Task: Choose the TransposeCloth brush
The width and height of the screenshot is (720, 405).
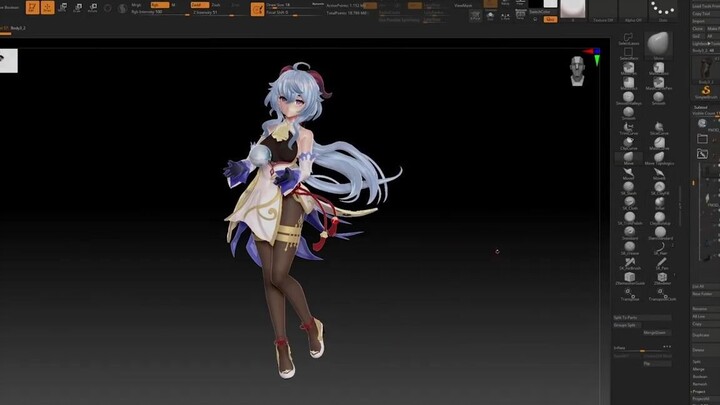Action: pos(662,294)
